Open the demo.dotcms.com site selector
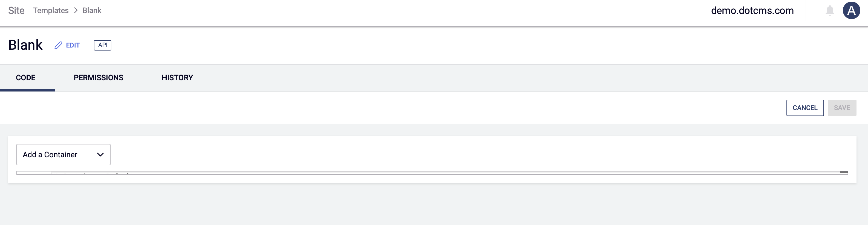The width and height of the screenshot is (868, 225). pos(752,10)
